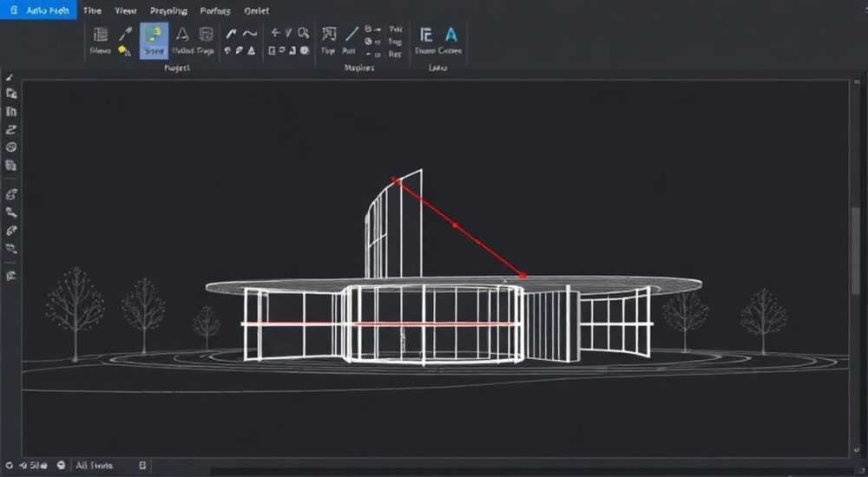This screenshot has width=868, height=477.
Task: Click the highlighted Scene tool in ribbon
Action: (154, 41)
